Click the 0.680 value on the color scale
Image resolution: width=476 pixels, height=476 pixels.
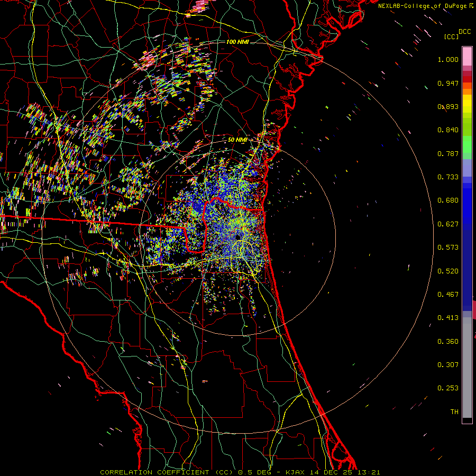click(448, 200)
